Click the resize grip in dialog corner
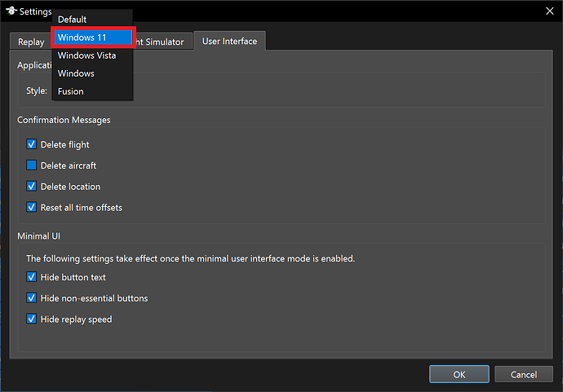Viewport: 563px width, 392px height. pyautogui.click(x=557, y=387)
